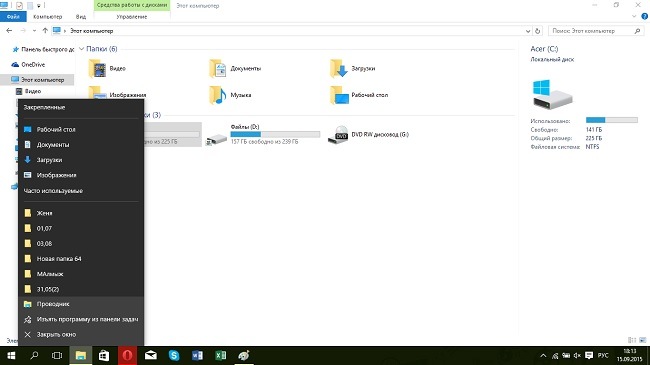Open taskbar search magnifier
The width and height of the screenshot is (650, 365).
pyautogui.click(x=34, y=355)
